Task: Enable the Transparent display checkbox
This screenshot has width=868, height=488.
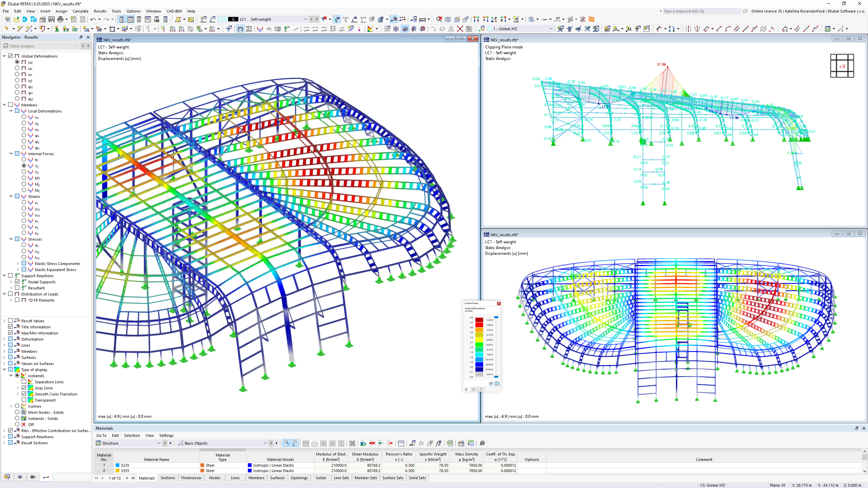Action: click(24, 400)
